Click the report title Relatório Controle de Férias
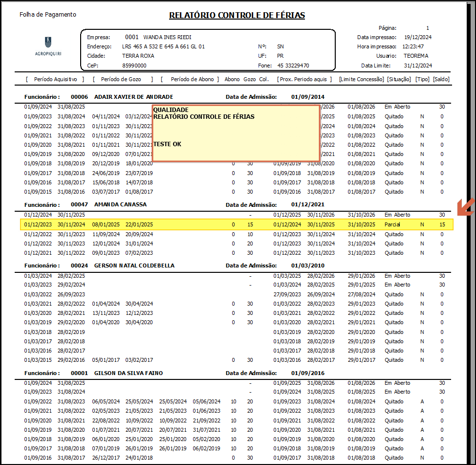 point(237,15)
